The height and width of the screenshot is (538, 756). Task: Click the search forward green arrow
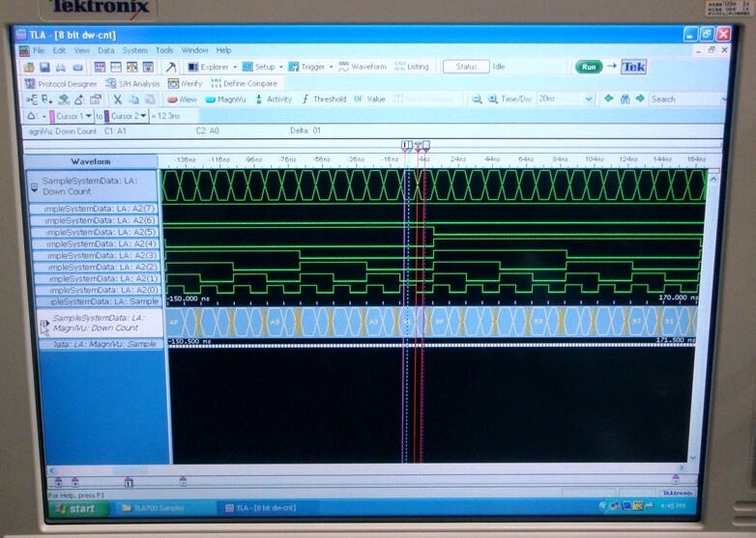click(640, 99)
